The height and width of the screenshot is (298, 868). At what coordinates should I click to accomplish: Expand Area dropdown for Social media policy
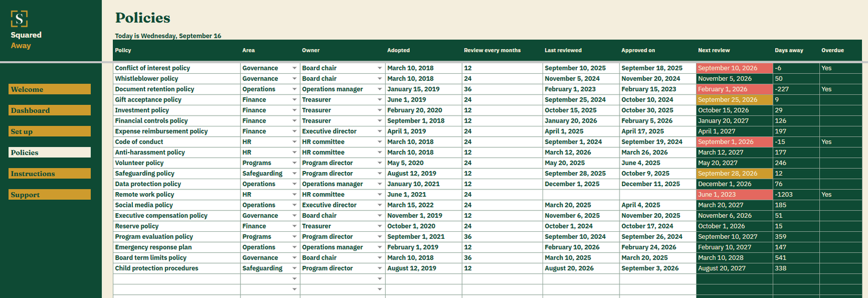click(295, 205)
